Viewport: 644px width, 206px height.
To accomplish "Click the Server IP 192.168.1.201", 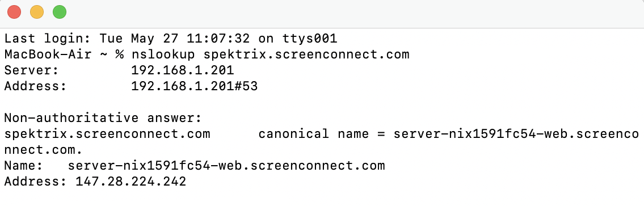I will click(182, 70).
